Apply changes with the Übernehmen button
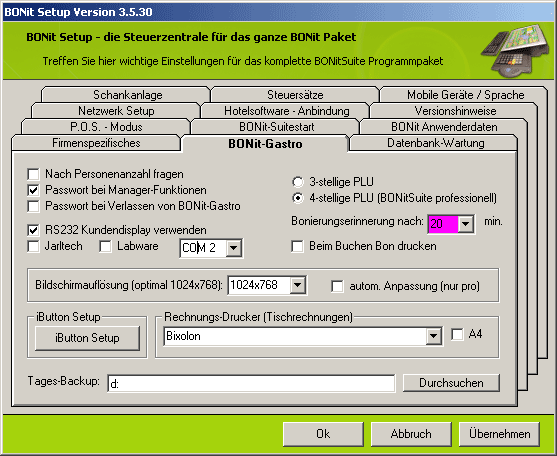Viewport: 557px width, 456px height. 499,434
